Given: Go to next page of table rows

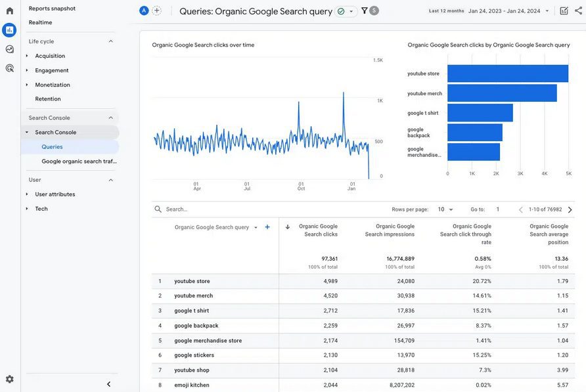Looking at the screenshot, I should pos(570,209).
